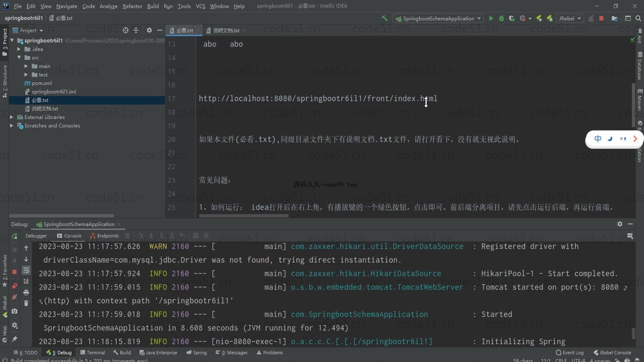Open Java Enterprise tool window
This screenshot has height=362, width=644.
pyautogui.click(x=158, y=352)
